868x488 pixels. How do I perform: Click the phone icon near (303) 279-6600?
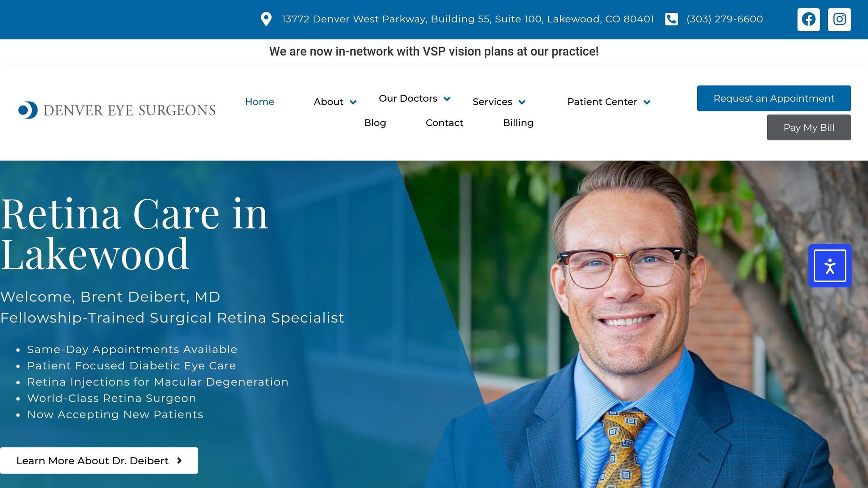(x=671, y=19)
